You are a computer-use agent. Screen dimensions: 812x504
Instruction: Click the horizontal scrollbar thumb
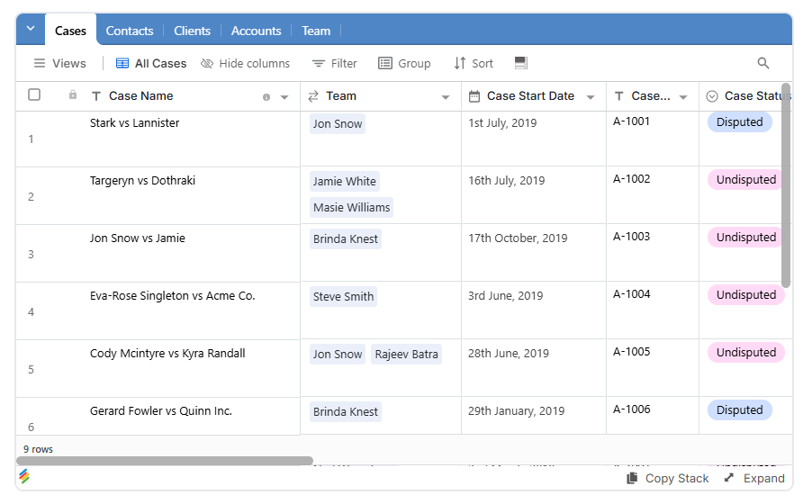coord(165,461)
